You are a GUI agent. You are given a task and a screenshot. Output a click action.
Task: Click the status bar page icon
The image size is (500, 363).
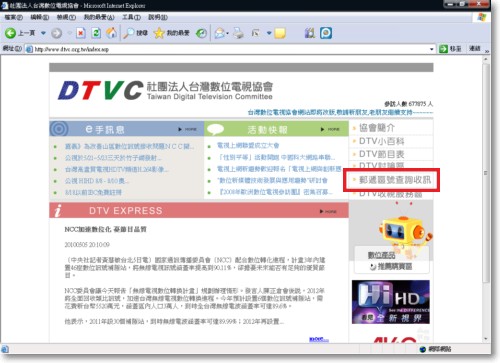coord(5,349)
